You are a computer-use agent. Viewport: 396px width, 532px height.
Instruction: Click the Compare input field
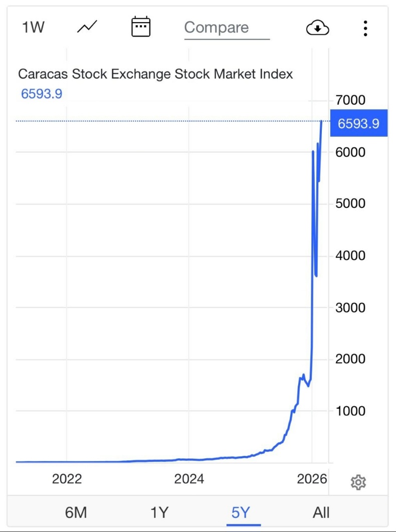(x=227, y=28)
